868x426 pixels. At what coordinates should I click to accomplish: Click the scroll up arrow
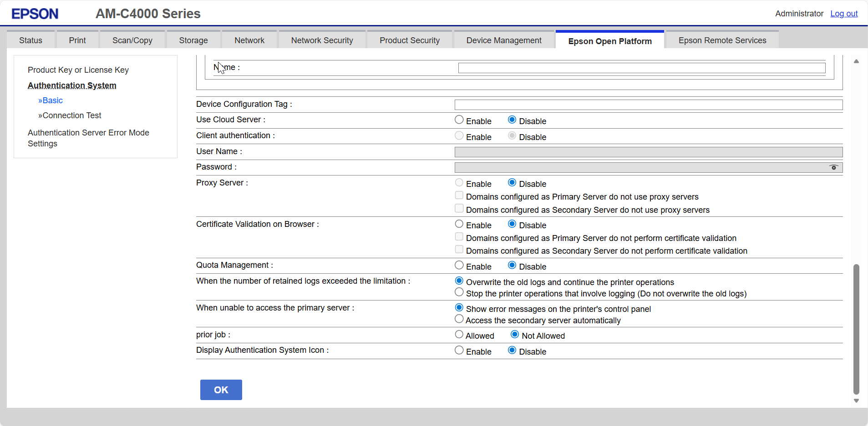point(856,61)
